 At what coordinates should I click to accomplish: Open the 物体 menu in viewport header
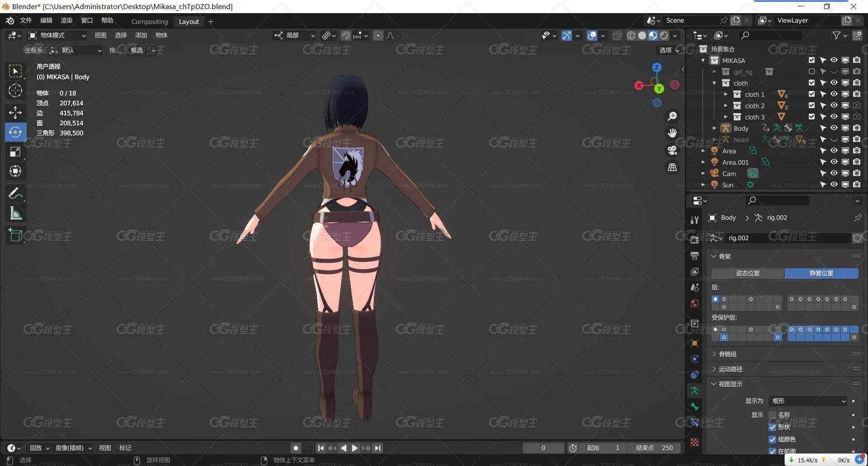pos(161,35)
